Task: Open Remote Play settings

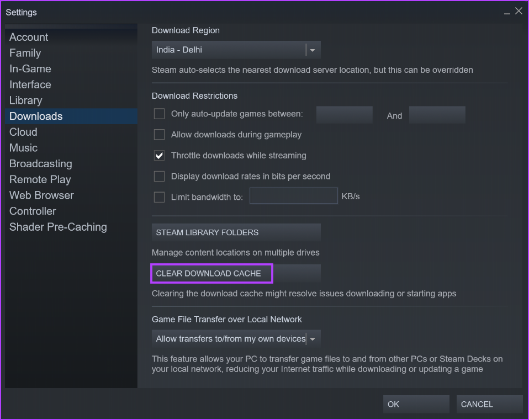Action: (40, 179)
